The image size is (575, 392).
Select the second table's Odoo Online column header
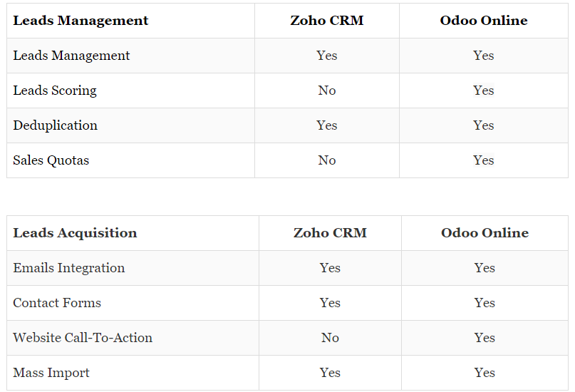[485, 233]
